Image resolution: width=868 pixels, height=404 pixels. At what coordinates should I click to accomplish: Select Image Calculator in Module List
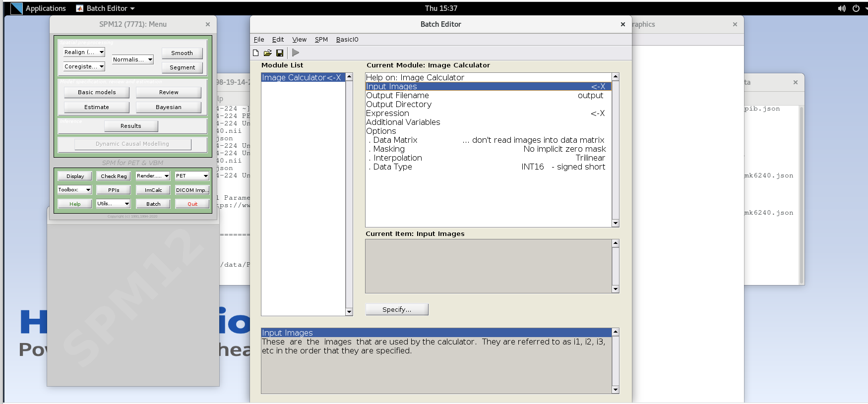(x=303, y=77)
